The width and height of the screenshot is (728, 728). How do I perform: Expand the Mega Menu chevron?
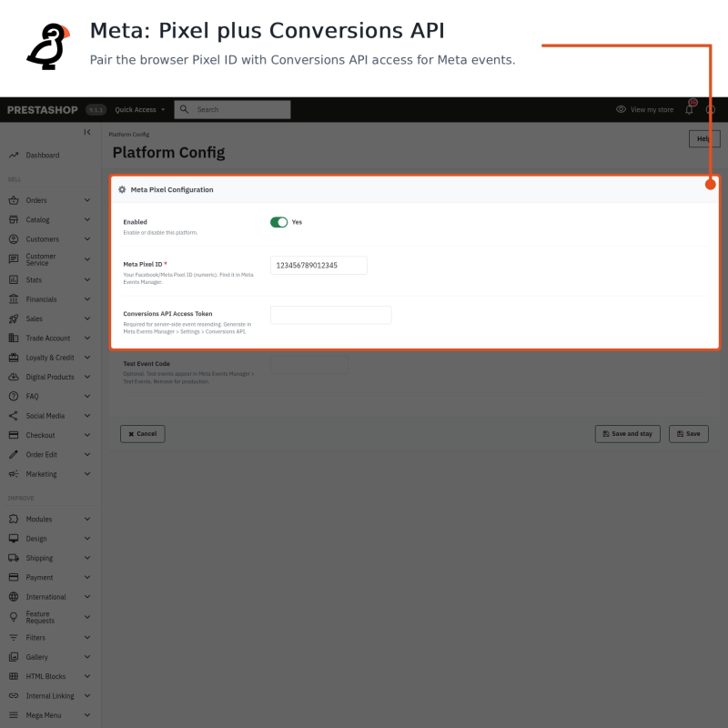pos(87,715)
